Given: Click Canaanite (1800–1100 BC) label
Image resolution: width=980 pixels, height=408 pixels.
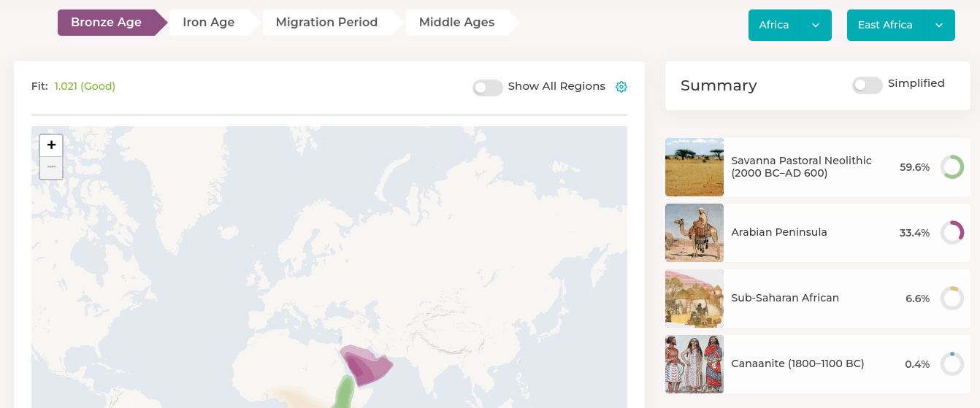Looking at the screenshot, I should [x=797, y=363].
